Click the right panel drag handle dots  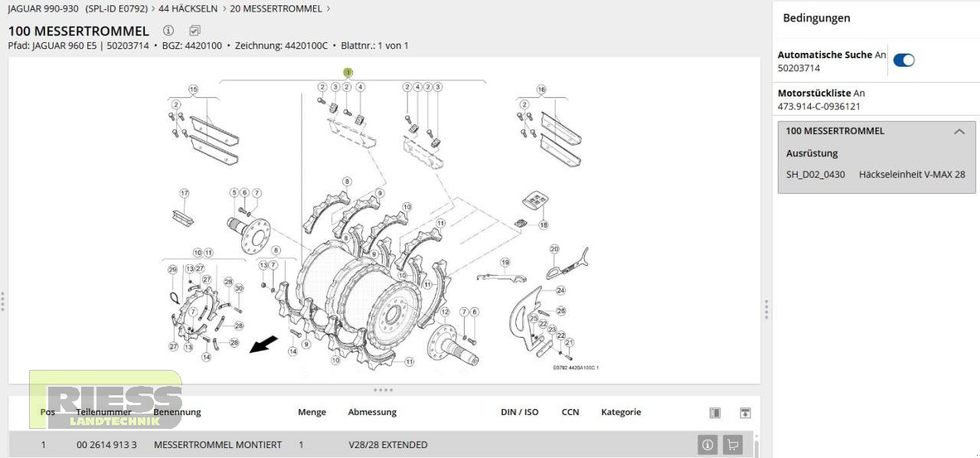[766, 309]
